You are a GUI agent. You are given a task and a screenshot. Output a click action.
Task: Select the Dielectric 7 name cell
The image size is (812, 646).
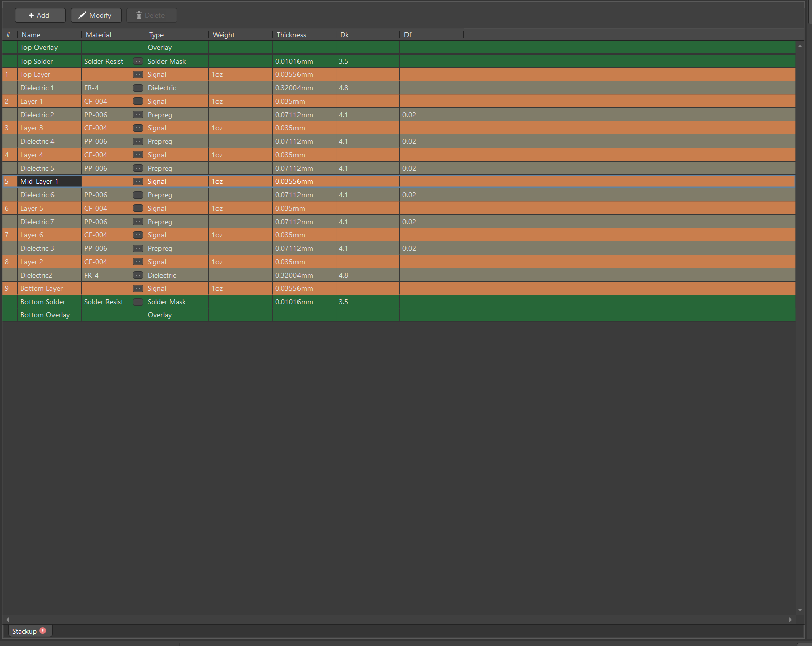49,222
